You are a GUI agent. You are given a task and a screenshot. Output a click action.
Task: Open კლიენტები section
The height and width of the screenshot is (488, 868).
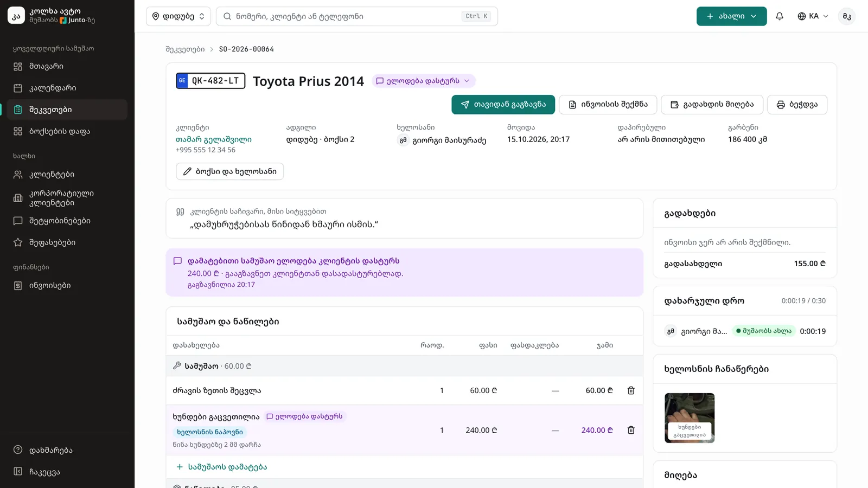67,175
